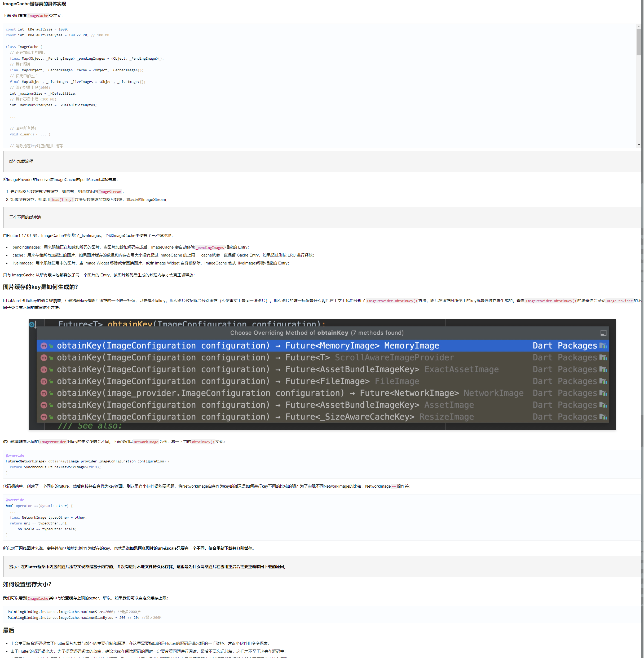The width and height of the screenshot is (644, 658).
Task: Click the inline code 'ImageStream' in list item 1
Action: click(110, 192)
